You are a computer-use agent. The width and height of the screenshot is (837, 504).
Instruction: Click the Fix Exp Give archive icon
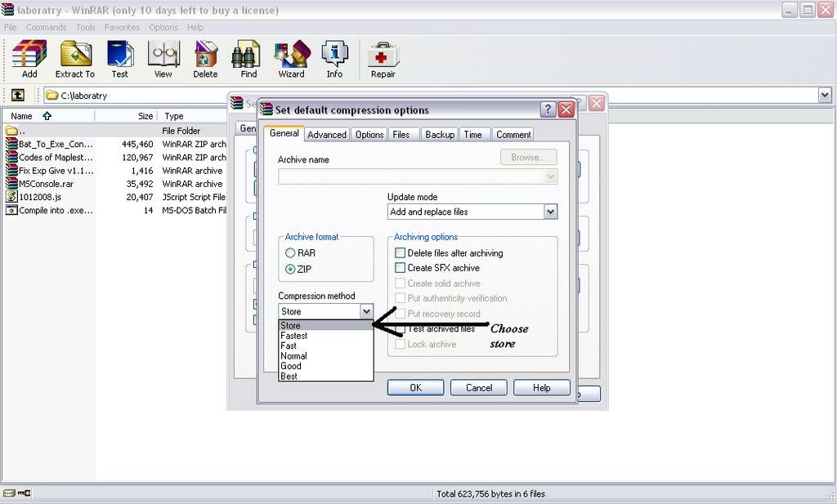[x=11, y=170]
